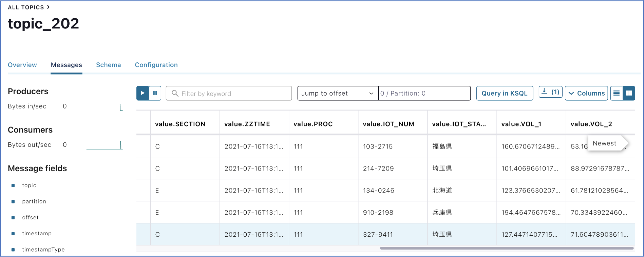The image size is (644, 257).
Task: Select the Messages tab
Action: [x=67, y=65]
